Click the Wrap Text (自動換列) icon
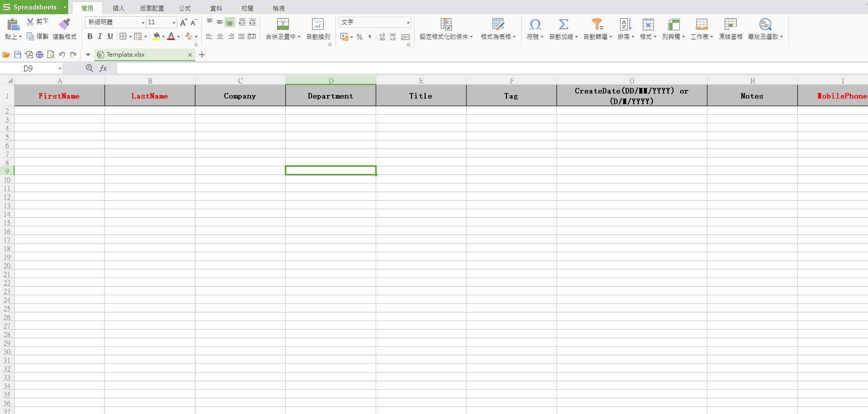 pyautogui.click(x=318, y=24)
